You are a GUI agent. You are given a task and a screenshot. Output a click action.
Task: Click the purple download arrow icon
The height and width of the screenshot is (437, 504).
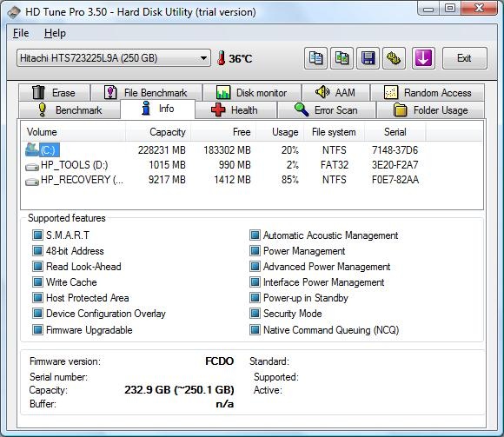pyautogui.click(x=423, y=58)
